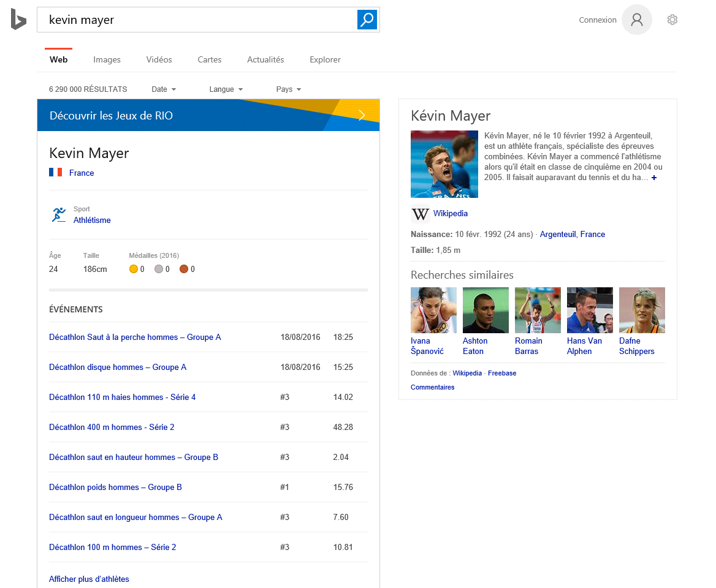Click the #1 rank in poids row
Viewport: 716px width, 588px height.
click(284, 487)
